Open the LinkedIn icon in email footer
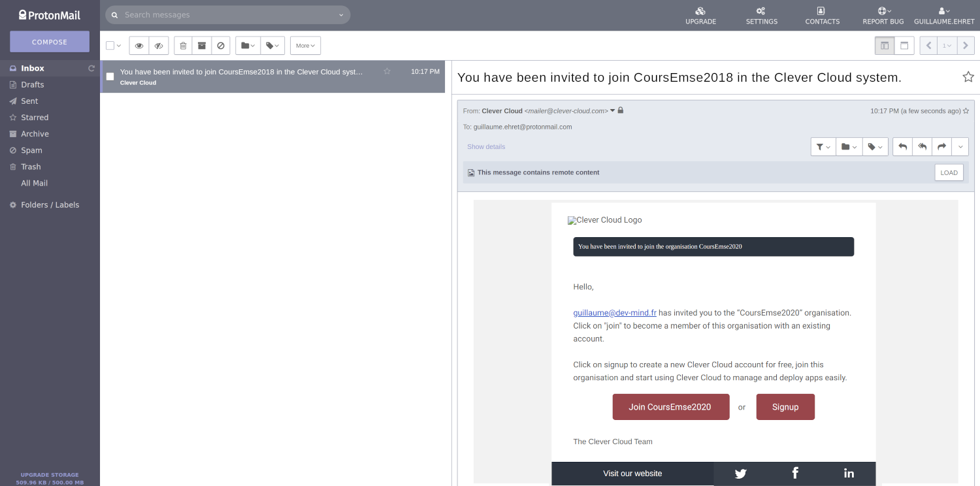The image size is (980, 486). [849, 473]
